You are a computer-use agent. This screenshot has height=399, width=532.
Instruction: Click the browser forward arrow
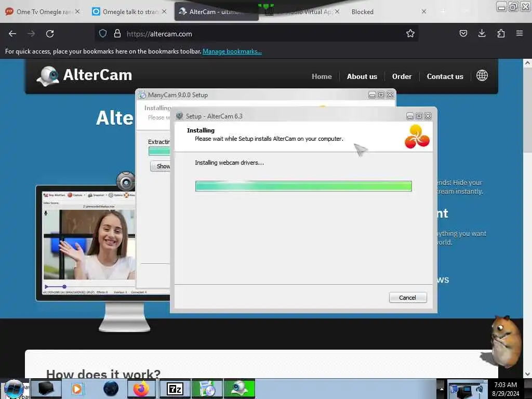(x=31, y=34)
